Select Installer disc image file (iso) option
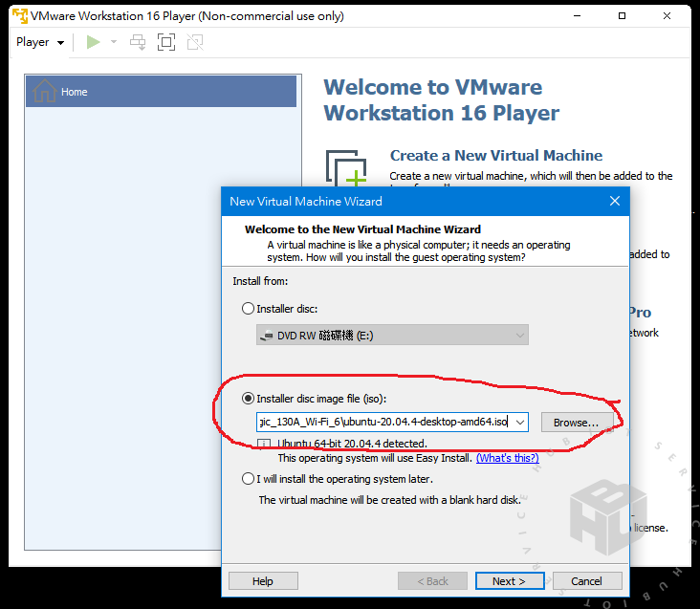Screen dimensions: 700x609 (x=248, y=398)
